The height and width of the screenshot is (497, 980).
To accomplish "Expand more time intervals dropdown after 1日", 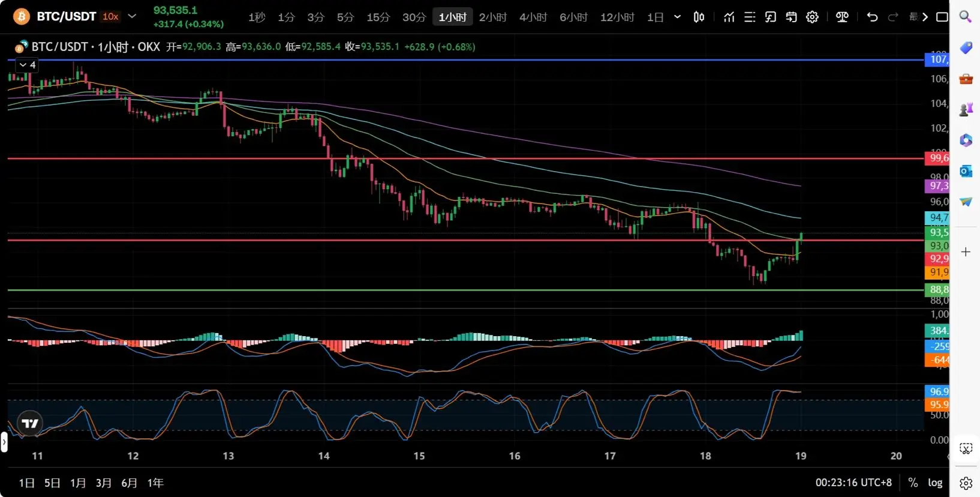I will [x=677, y=17].
